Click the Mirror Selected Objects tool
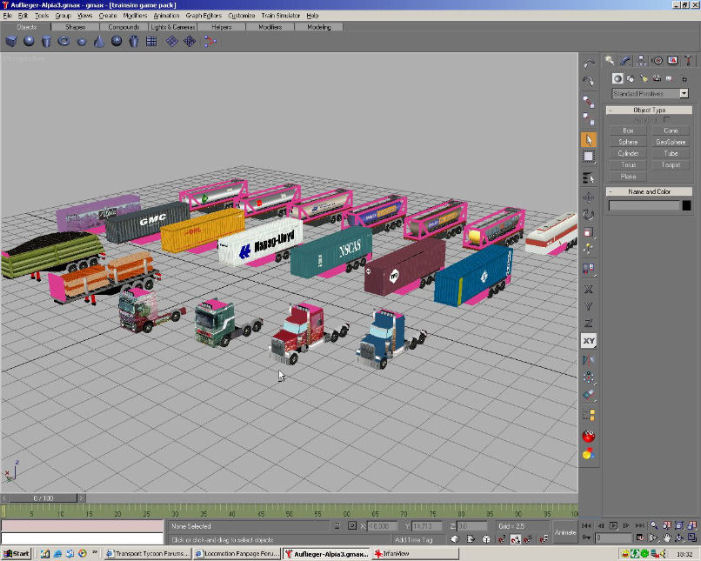The width and height of the screenshot is (701, 561). click(589, 360)
